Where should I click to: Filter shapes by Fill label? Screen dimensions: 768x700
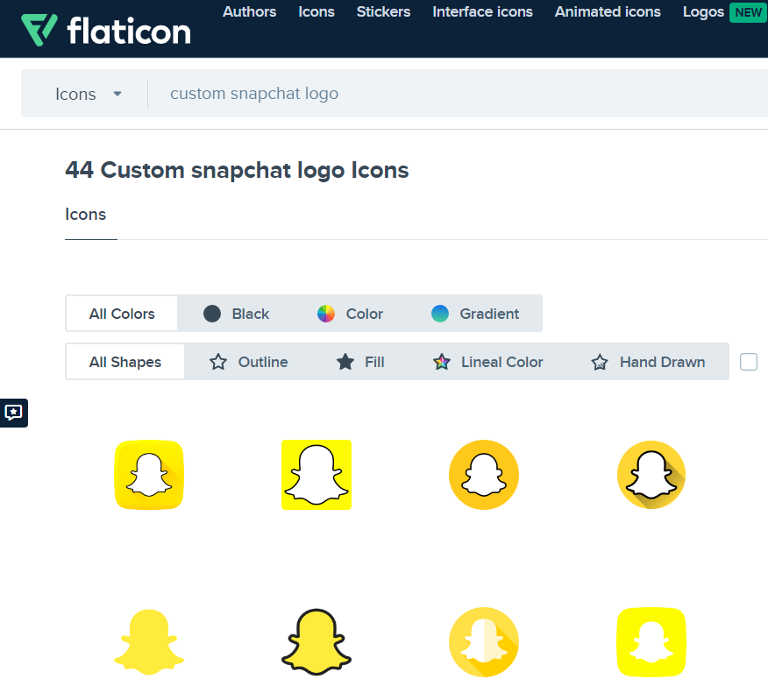coord(374,362)
